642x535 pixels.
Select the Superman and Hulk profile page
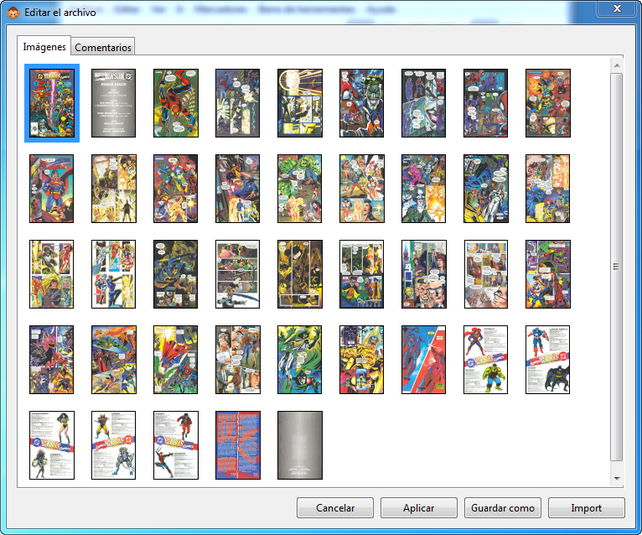[486, 360]
